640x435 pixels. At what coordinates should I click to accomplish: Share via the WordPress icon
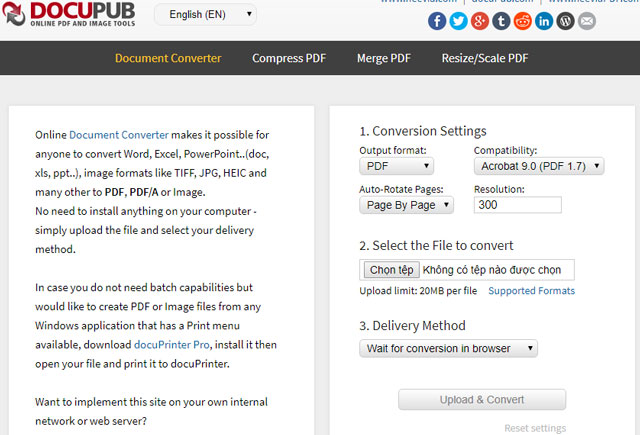tap(565, 21)
